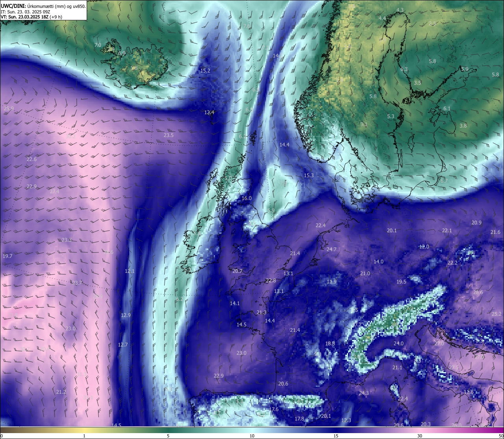Select the 21.1 value label
Image resolution: width=504 pixels, height=439 pixels.
click(397, 367)
